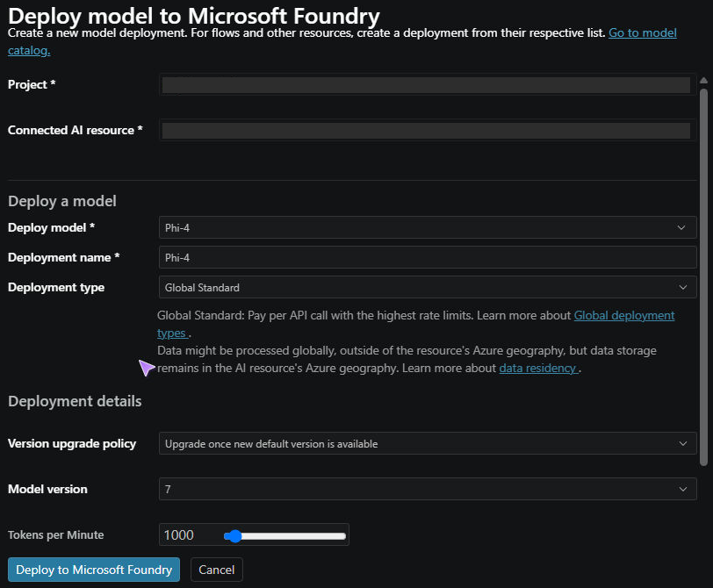Viewport: 713px width, 588px height.
Task: Open the Version upgrade policy dropdown
Action: click(x=428, y=443)
